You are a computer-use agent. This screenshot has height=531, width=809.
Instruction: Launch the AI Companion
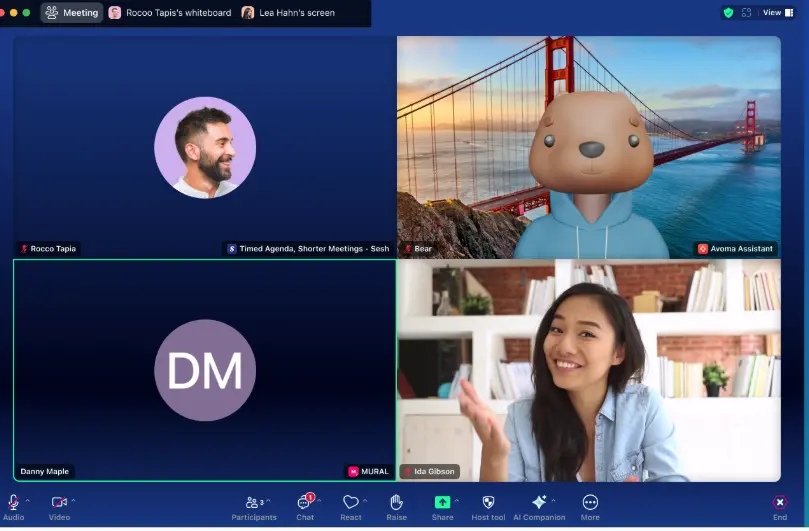point(539,503)
